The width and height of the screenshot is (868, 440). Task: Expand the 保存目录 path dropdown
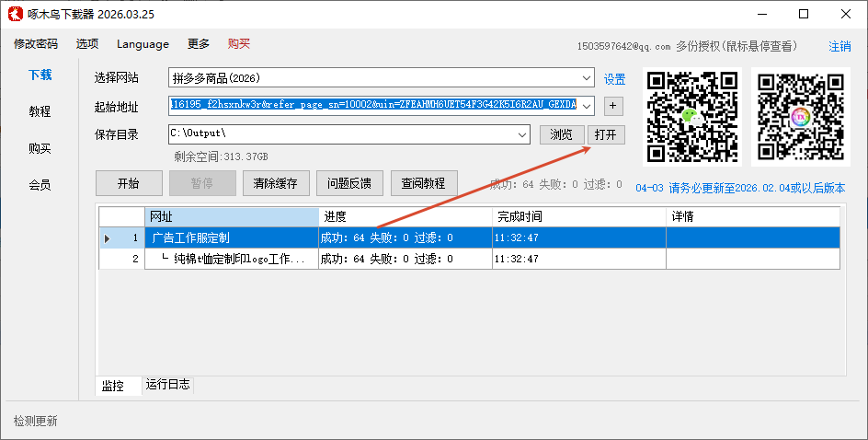coord(522,134)
